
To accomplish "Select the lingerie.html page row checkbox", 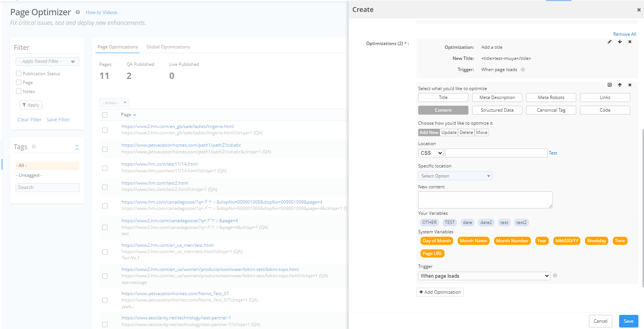I will pyautogui.click(x=105, y=130).
